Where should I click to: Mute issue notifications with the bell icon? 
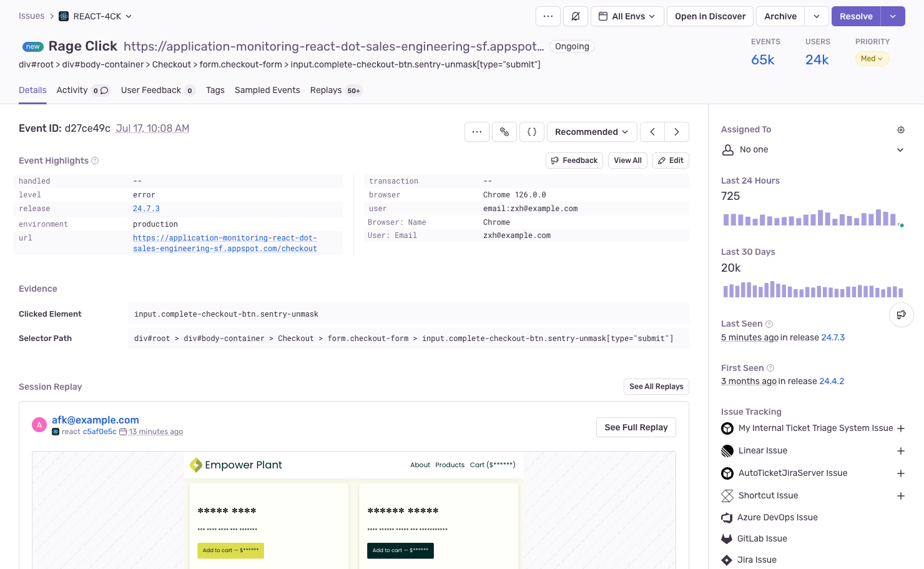[576, 16]
